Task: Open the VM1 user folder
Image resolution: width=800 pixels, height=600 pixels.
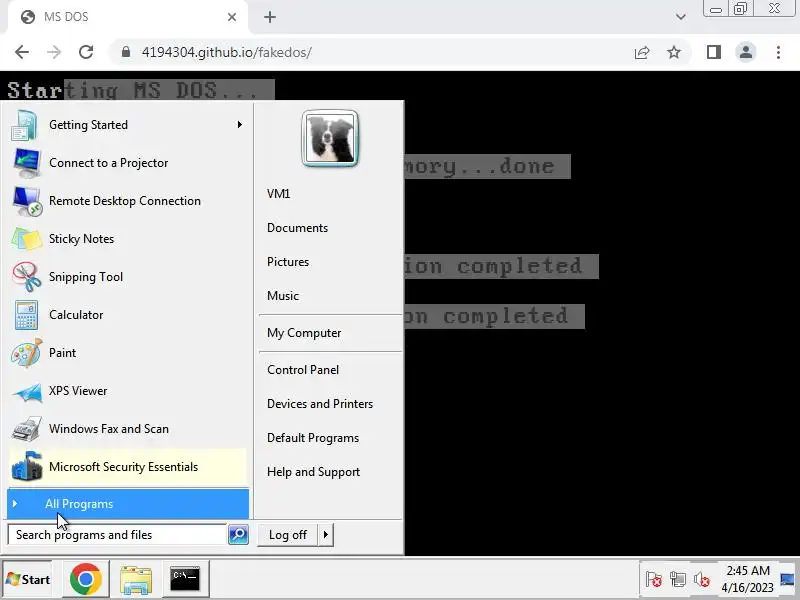Action: [279, 193]
